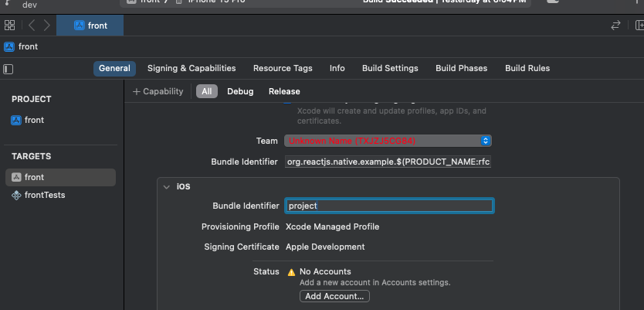Edit the iOS Bundle Identifier field

tap(389, 206)
